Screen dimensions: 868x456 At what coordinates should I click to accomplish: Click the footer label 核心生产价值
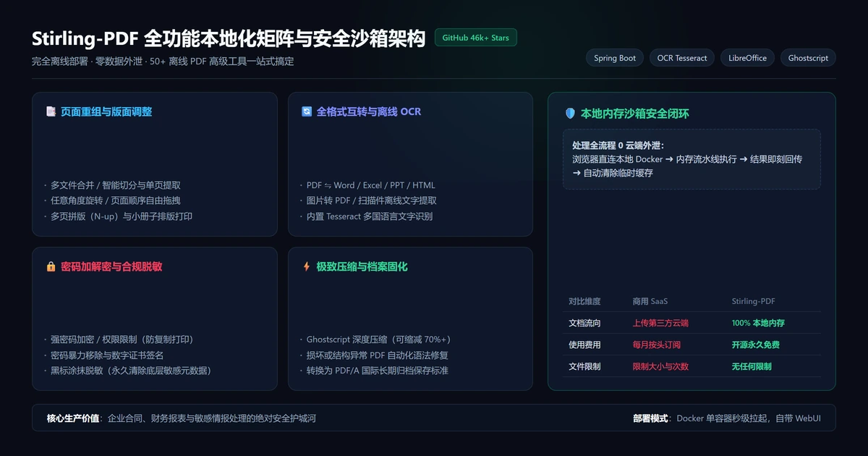[x=73, y=418]
